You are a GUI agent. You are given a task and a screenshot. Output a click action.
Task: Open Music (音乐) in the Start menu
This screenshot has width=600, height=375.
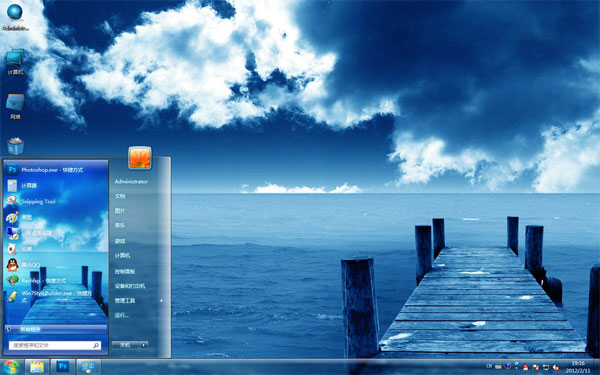click(x=120, y=226)
